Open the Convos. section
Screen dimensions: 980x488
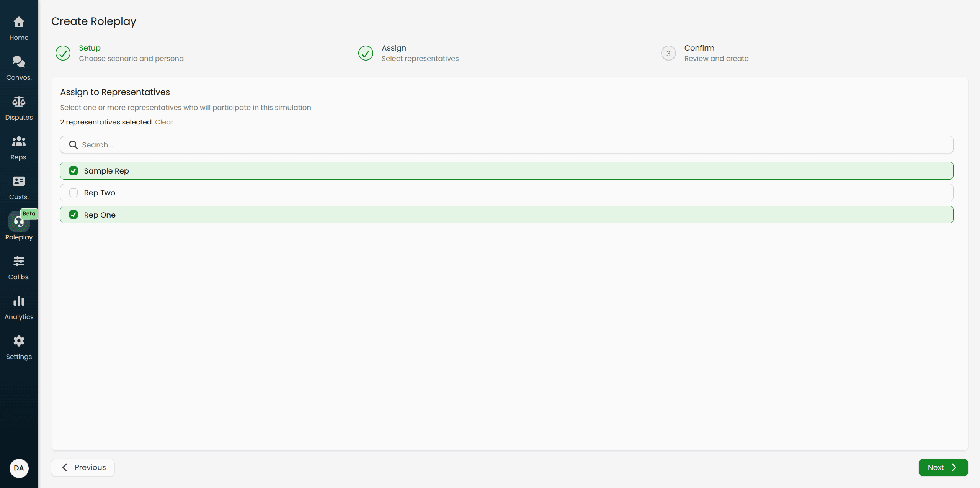coord(19,67)
